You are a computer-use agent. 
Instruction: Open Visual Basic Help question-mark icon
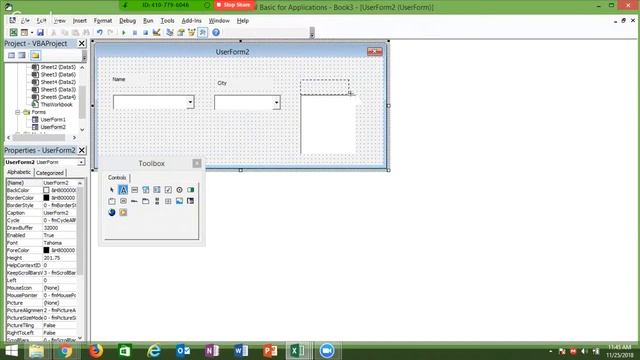[x=216, y=32]
